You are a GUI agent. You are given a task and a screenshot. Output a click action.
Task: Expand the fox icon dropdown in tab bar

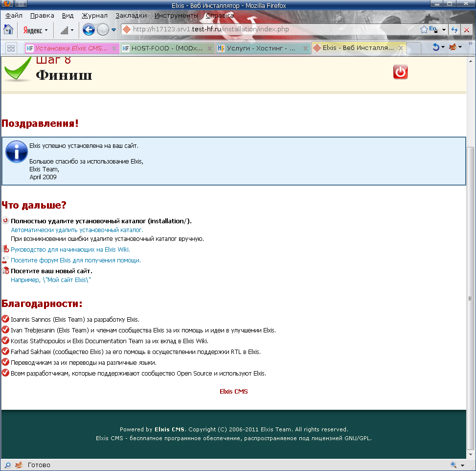460,47
